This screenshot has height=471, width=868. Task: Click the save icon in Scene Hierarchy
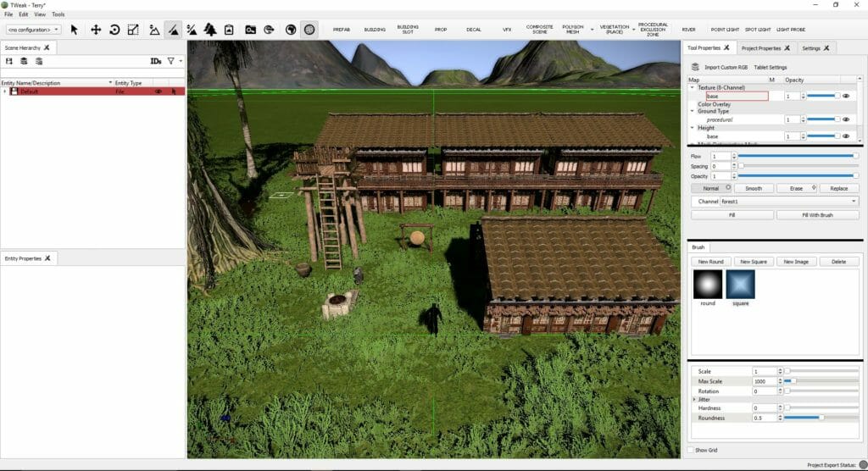tap(9, 61)
